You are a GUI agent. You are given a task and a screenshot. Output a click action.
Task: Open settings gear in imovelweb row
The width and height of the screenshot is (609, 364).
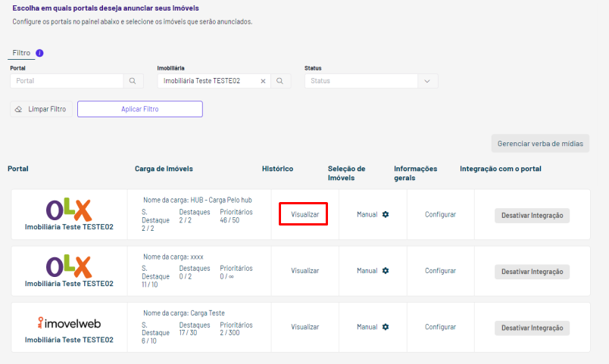click(386, 327)
